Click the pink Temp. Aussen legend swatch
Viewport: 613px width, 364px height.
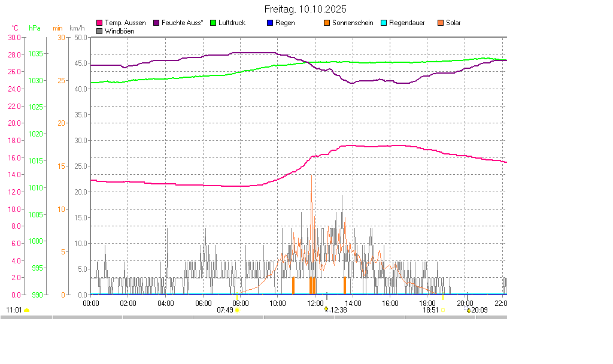tap(99, 23)
